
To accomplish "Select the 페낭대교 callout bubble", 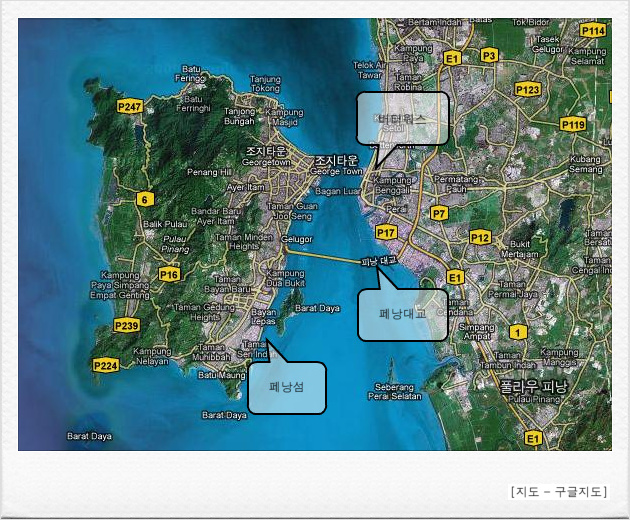I will click(402, 315).
